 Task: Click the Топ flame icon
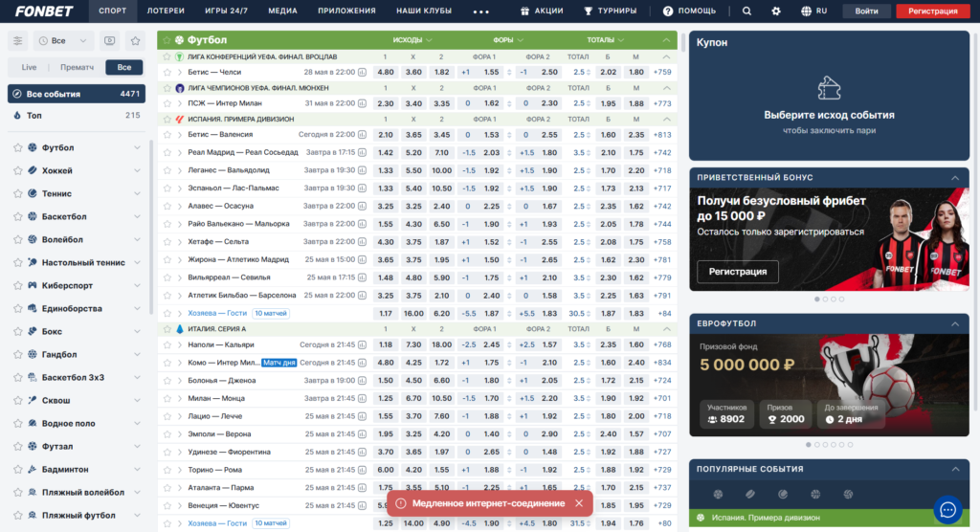click(x=17, y=116)
